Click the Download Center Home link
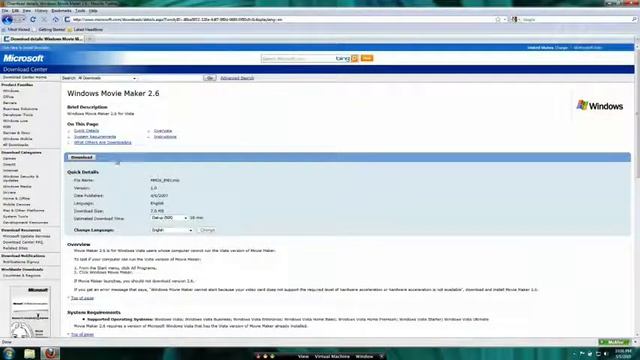The height and width of the screenshot is (360, 640). click(24, 77)
